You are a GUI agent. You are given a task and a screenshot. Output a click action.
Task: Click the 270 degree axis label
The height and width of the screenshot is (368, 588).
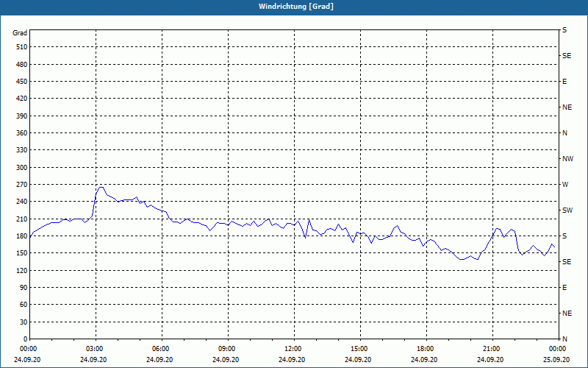pos(22,185)
